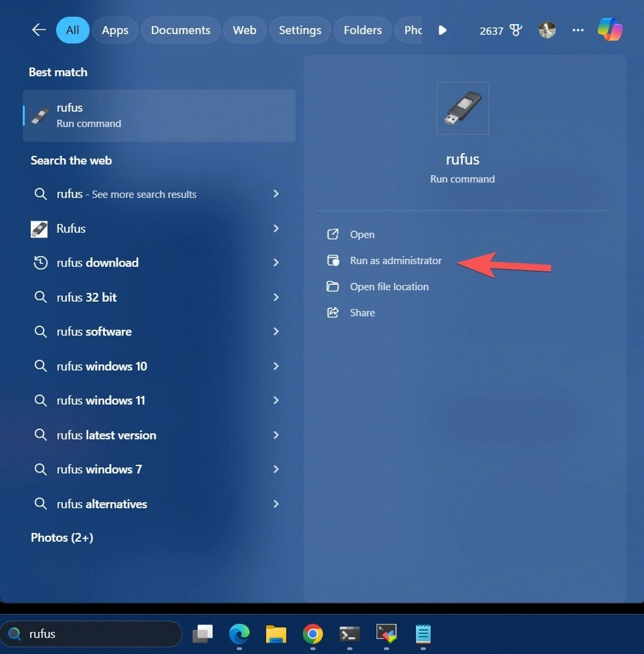Open File Explorer from the taskbar
644x654 pixels.
click(276, 634)
